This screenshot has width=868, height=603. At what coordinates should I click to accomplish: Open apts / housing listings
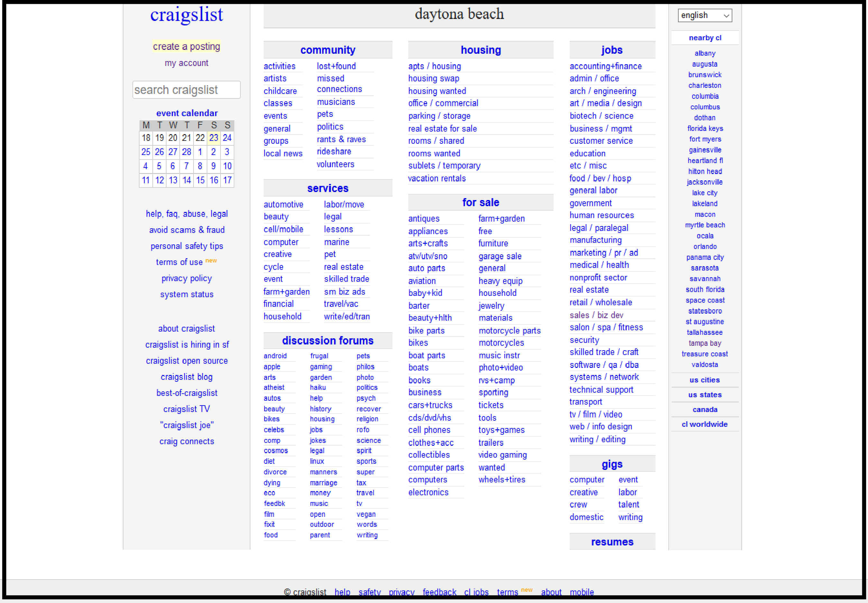click(434, 66)
